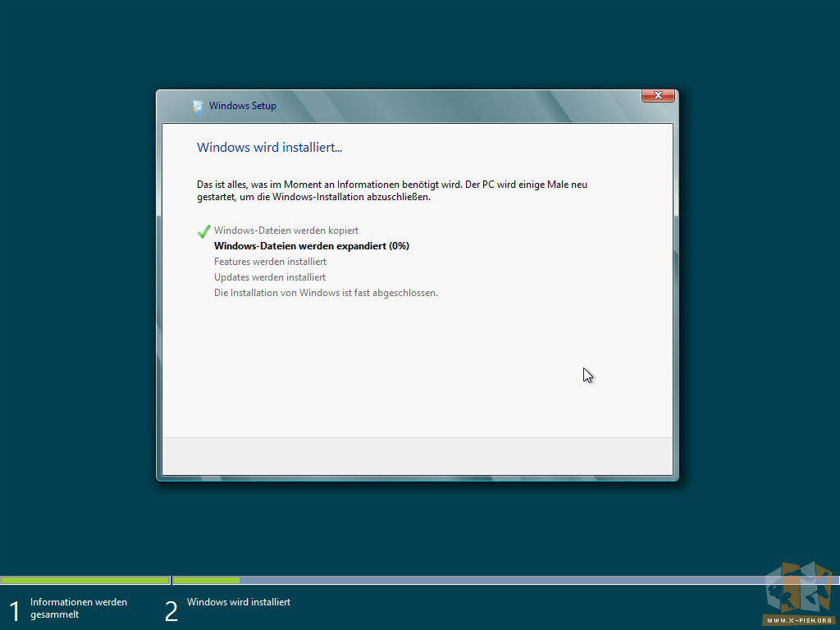Click the green checkmark beside files copied
Screen dimensions: 840x630
pyautogui.click(x=203, y=231)
